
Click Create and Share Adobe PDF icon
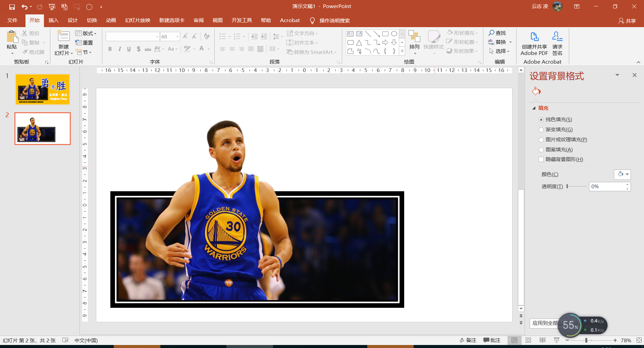coord(535,37)
